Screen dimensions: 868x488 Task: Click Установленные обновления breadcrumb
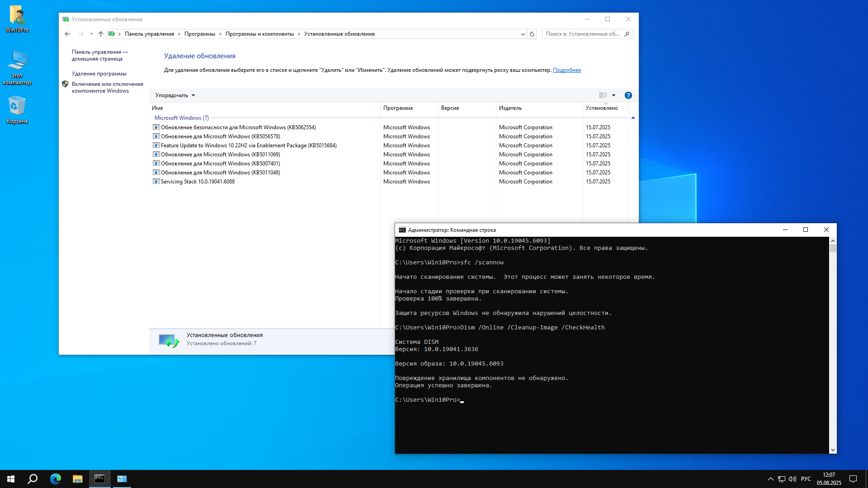click(339, 34)
